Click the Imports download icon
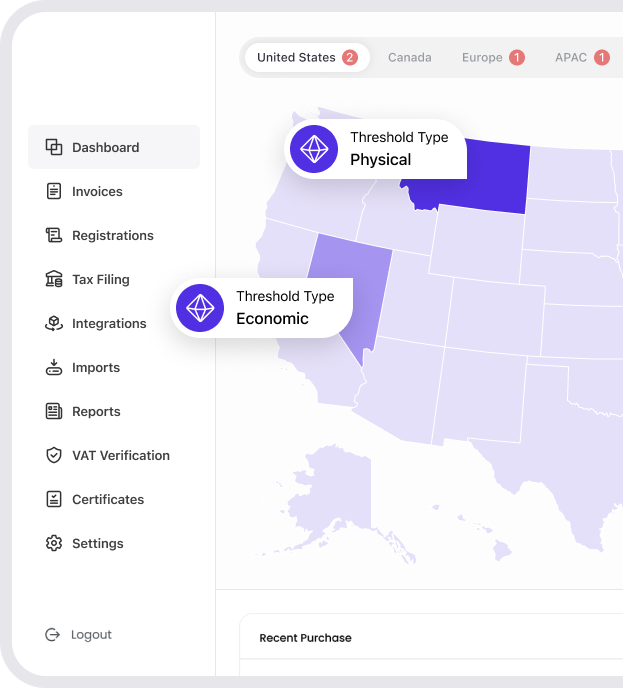Viewport: 623px width, 688px height. pos(54,367)
